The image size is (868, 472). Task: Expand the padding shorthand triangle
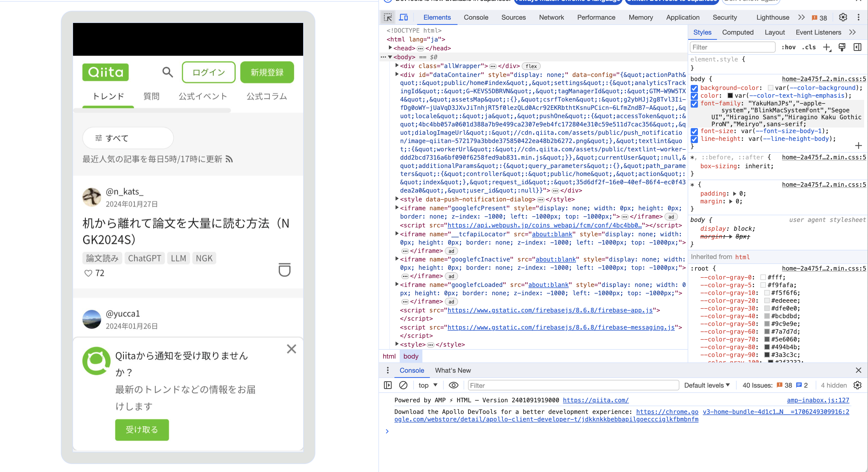pyautogui.click(x=735, y=194)
